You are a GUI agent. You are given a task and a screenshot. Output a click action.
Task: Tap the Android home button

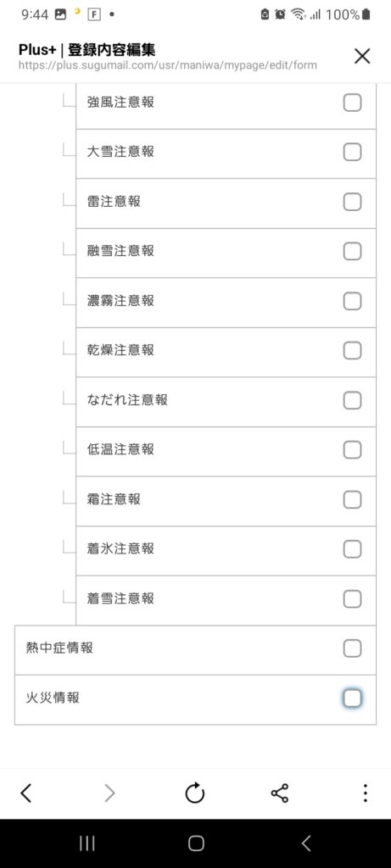(196, 843)
